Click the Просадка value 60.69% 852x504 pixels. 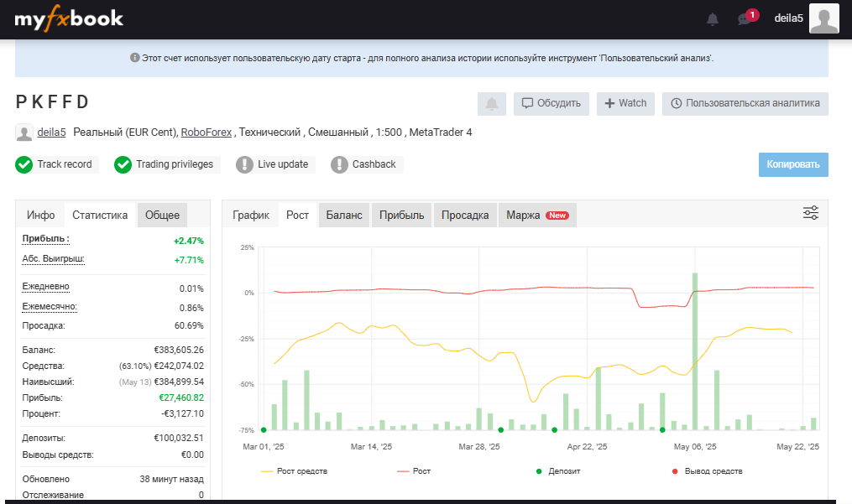pos(189,326)
